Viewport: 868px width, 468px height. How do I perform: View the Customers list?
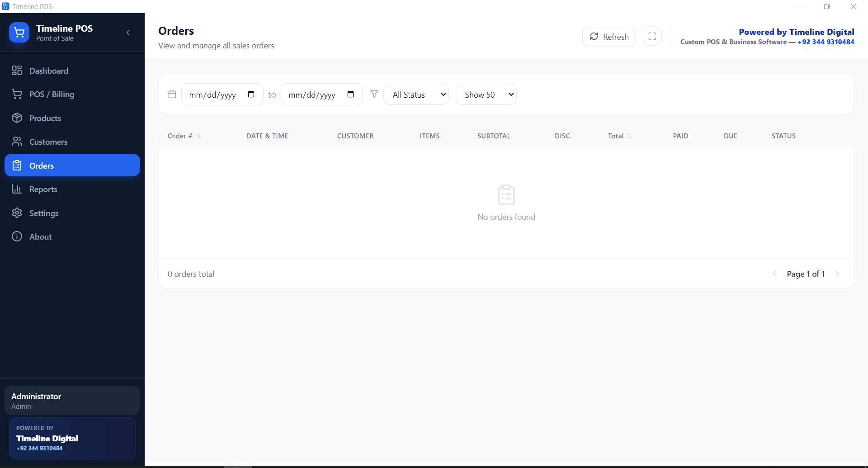tap(48, 142)
